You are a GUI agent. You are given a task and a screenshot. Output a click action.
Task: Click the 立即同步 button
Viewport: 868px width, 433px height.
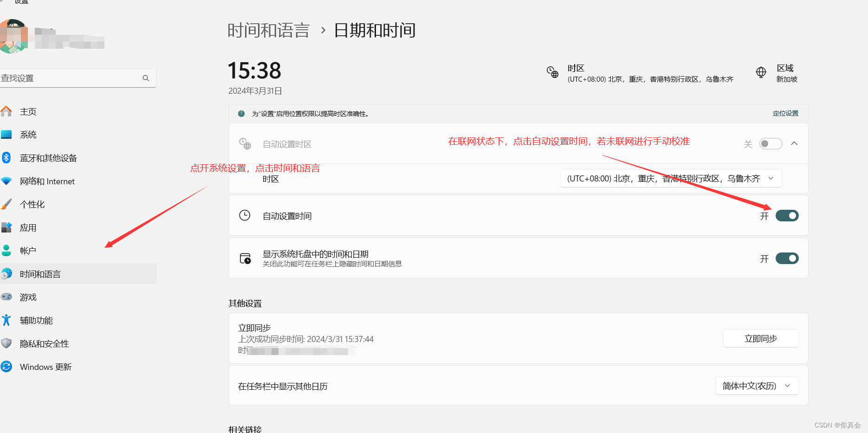761,338
